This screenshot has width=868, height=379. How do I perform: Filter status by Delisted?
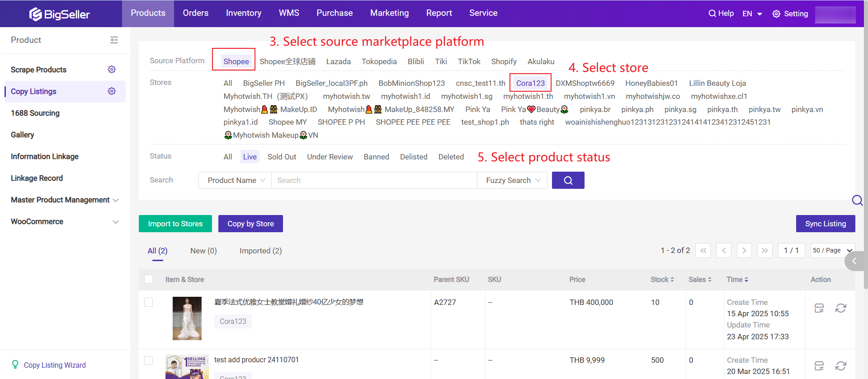tap(414, 157)
